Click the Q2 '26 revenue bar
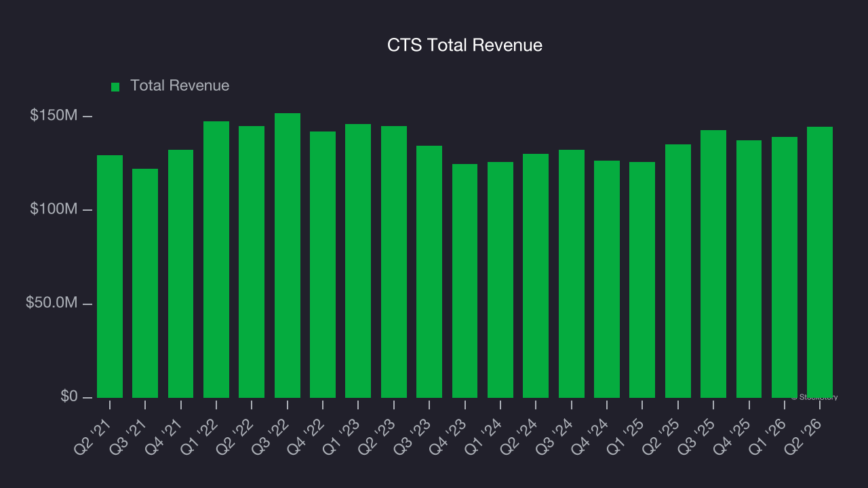 point(820,262)
